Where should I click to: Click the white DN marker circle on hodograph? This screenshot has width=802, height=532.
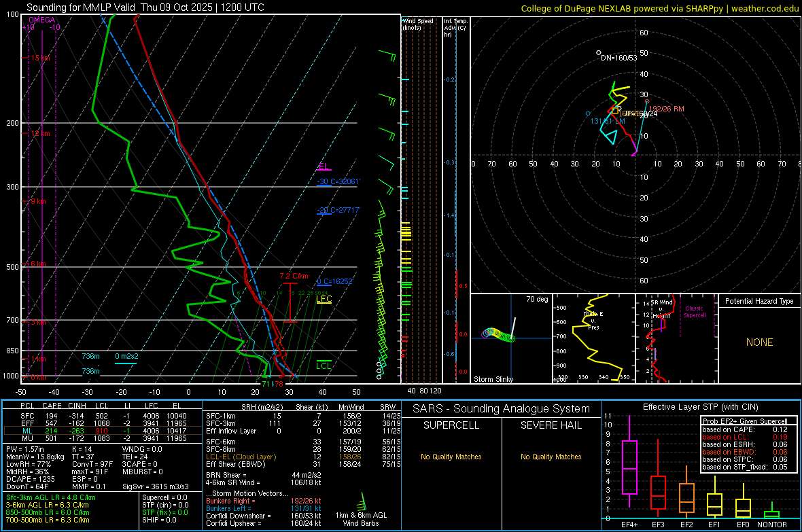point(598,53)
